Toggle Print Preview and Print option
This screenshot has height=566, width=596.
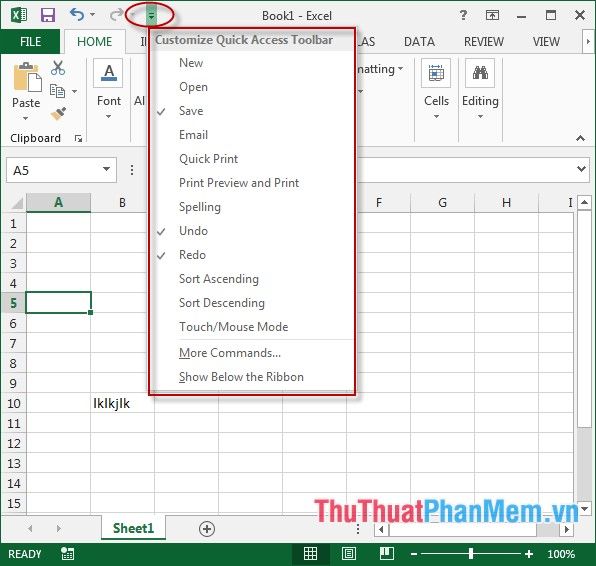click(x=252, y=183)
